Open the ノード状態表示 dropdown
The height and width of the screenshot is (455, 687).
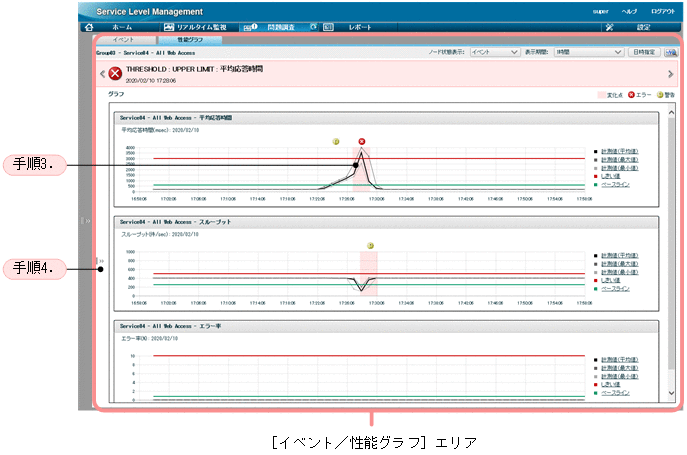coord(495,52)
